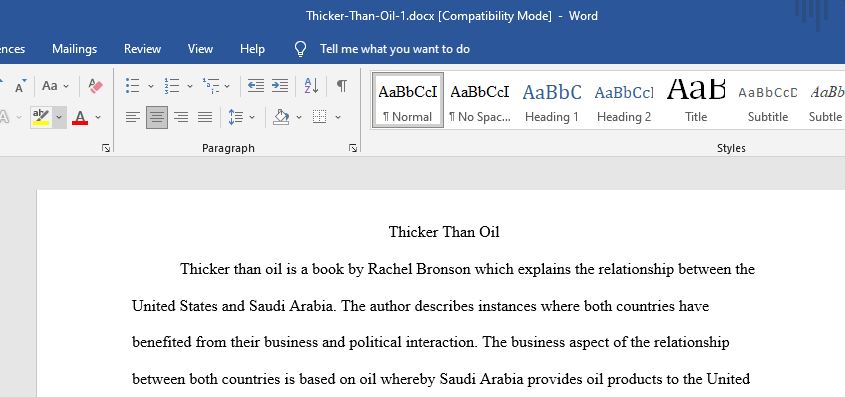Apply the Title style
The height and width of the screenshot is (397, 845).
(x=696, y=101)
